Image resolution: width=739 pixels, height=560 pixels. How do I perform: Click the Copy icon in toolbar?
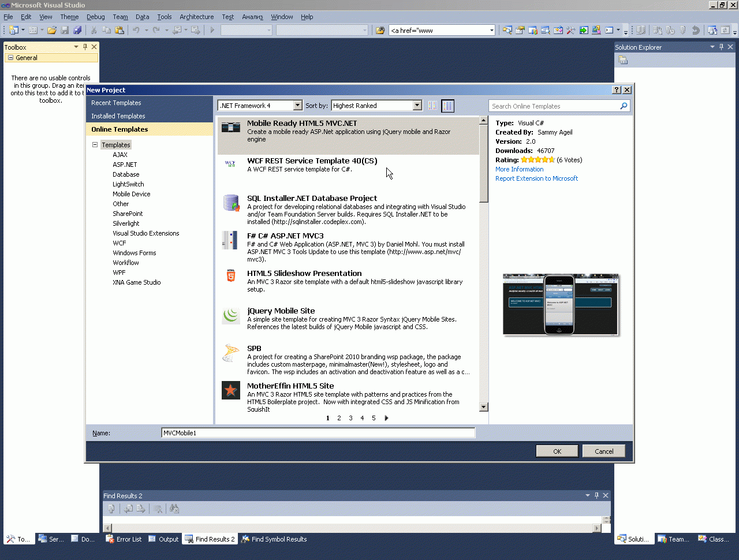point(107,30)
